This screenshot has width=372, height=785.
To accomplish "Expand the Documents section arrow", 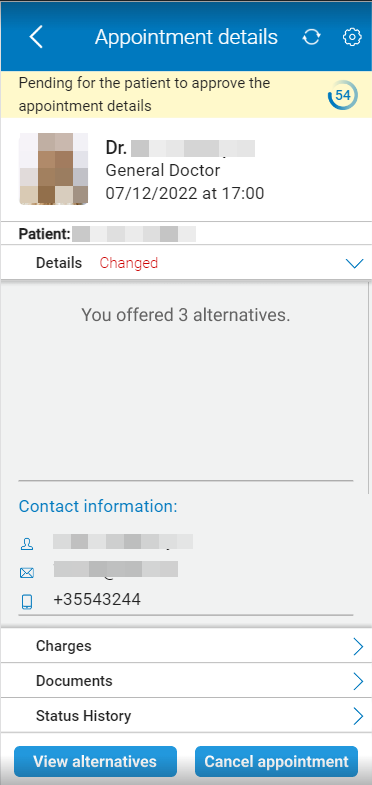I will pos(358,681).
